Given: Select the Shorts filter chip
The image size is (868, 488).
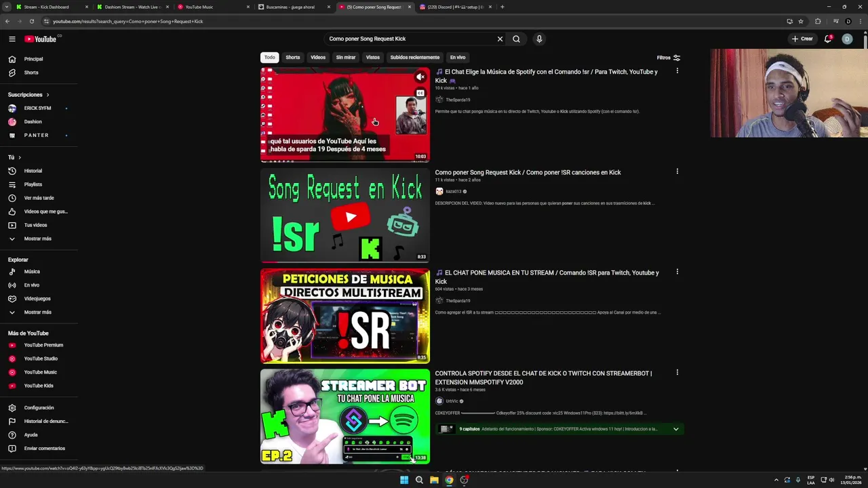Looking at the screenshot, I should point(293,58).
